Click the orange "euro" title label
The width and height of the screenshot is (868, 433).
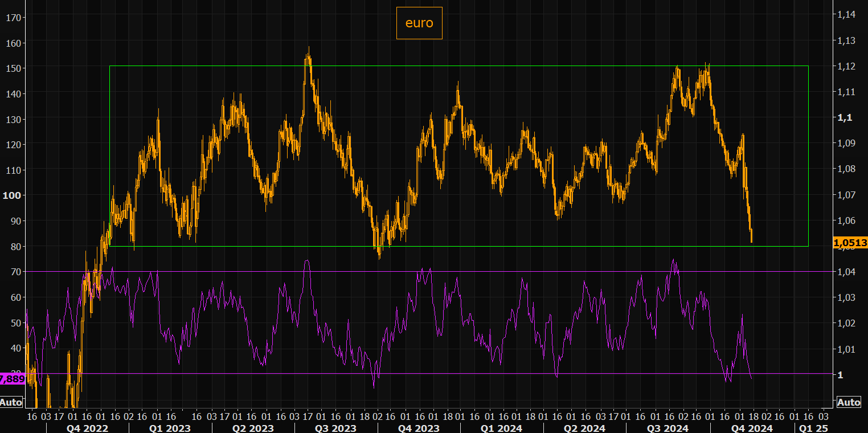click(x=419, y=23)
